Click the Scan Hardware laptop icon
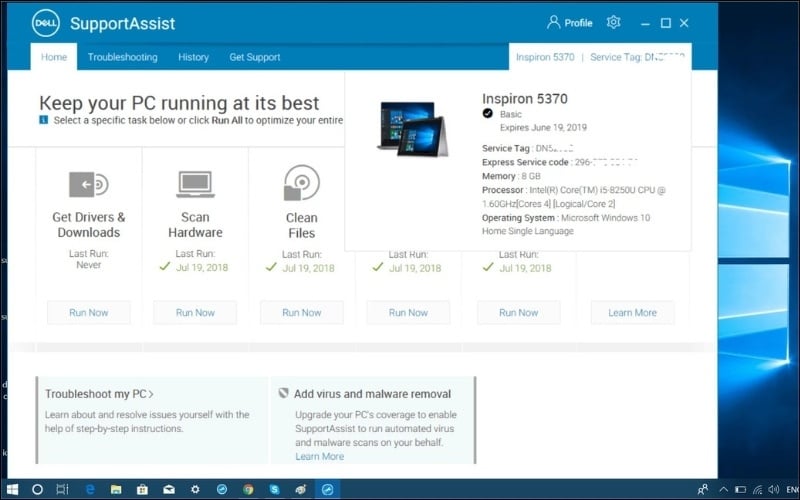The width and height of the screenshot is (800, 500). pos(195,184)
